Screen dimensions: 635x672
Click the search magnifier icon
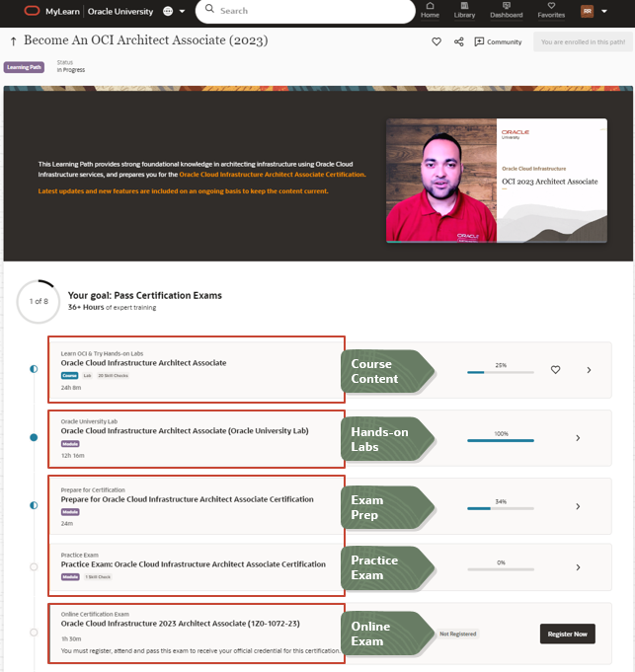tap(209, 9)
